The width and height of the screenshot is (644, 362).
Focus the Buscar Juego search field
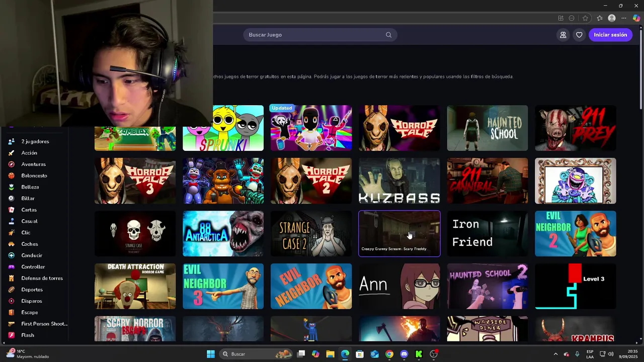click(320, 35)
